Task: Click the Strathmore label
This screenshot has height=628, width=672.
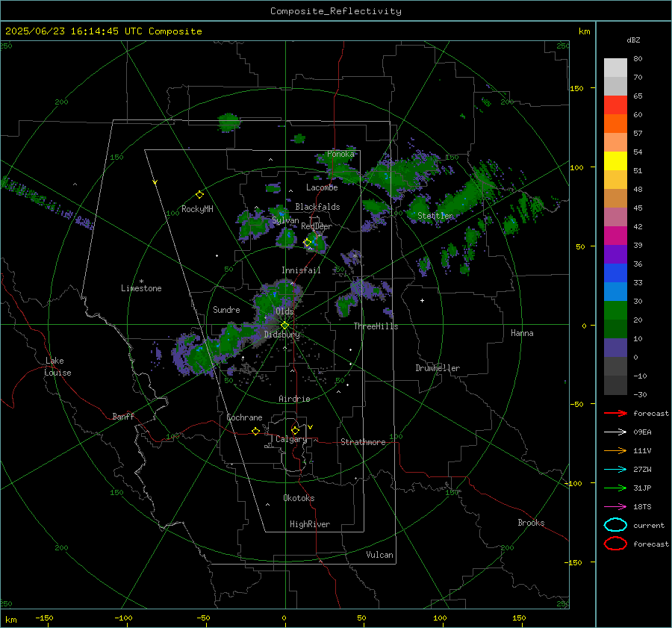Action: point(363,442)
